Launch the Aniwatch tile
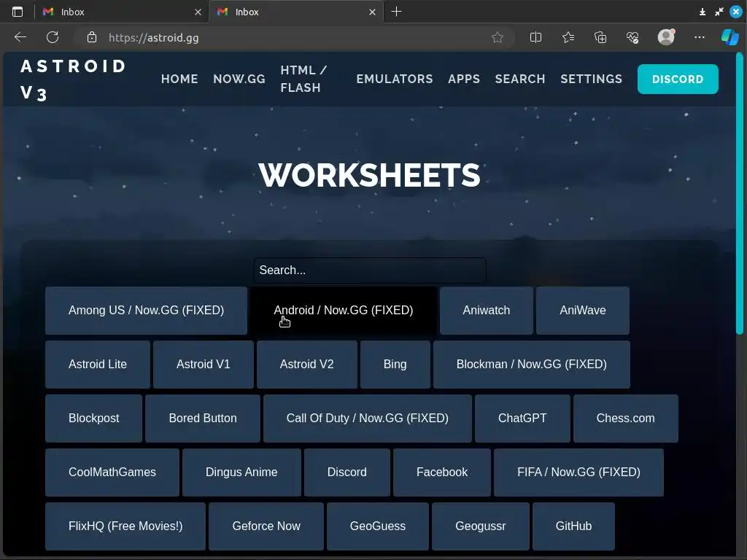The height and width of the screenshot is (560, 747). pos(487,311)
